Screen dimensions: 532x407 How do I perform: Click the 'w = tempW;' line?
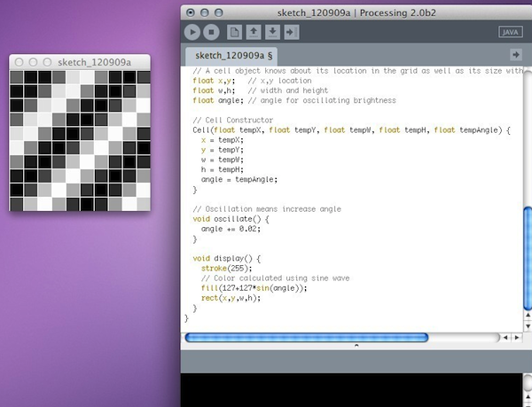223,160
